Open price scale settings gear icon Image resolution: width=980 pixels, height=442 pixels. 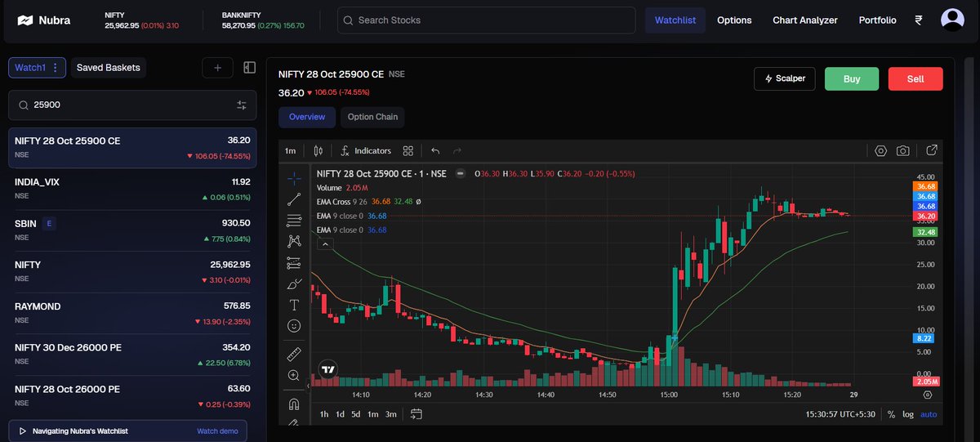click(x=928, y=394)
